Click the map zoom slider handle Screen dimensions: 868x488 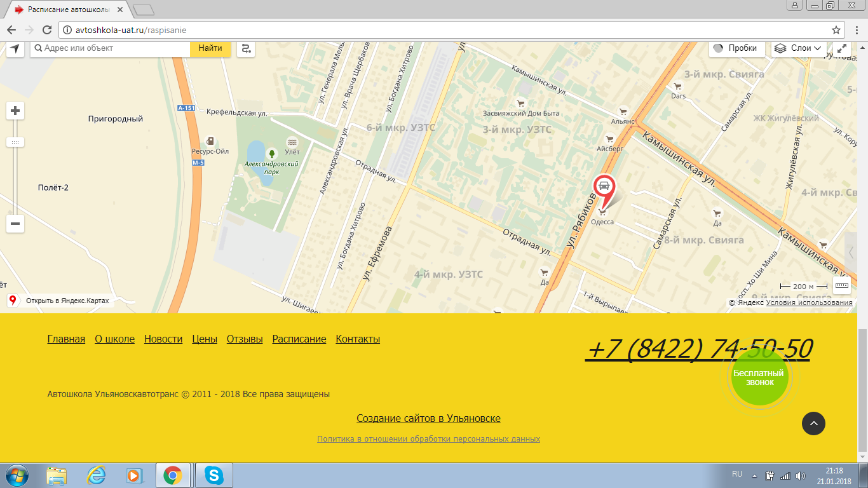15,142
